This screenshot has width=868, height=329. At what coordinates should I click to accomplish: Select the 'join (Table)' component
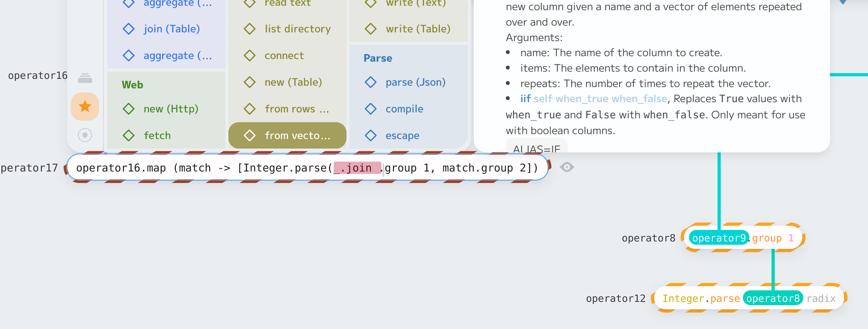pos(172,28)
